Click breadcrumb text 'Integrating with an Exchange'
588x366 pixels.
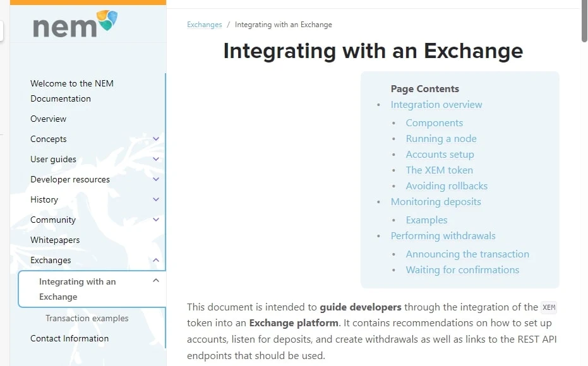point(284,25)
